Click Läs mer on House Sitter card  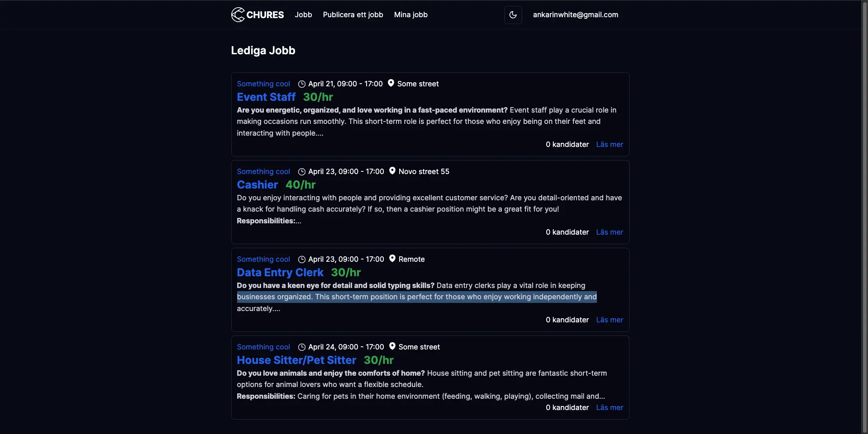click(609, 408)
